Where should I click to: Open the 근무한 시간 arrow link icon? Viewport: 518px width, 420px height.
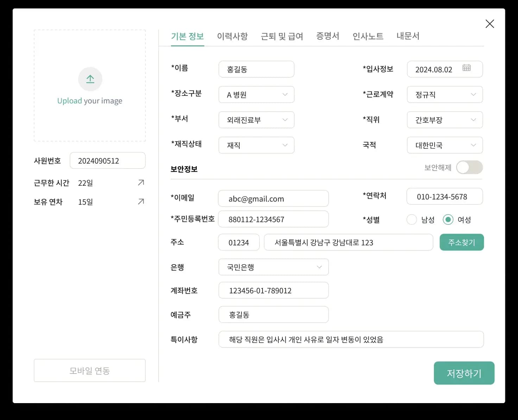coord(141,183)
